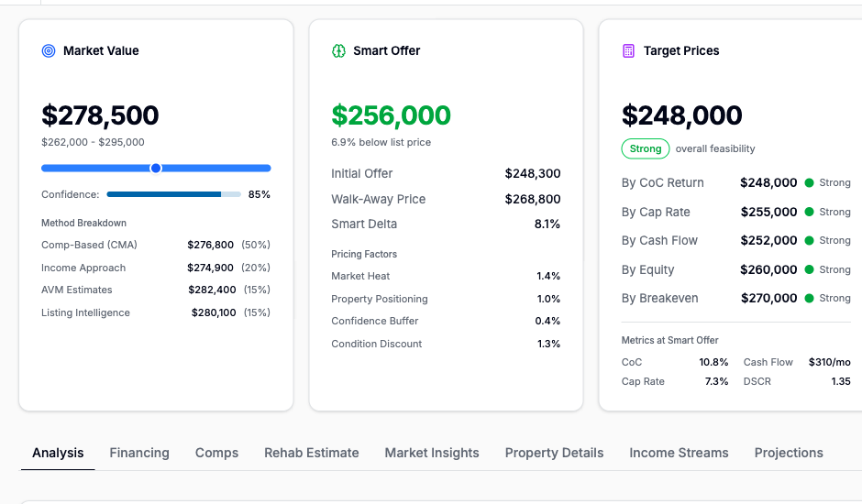The image size is (862, 504).
Task: Click the market value range slider handle
Action: pyautogui.click(x=156, y=168)
